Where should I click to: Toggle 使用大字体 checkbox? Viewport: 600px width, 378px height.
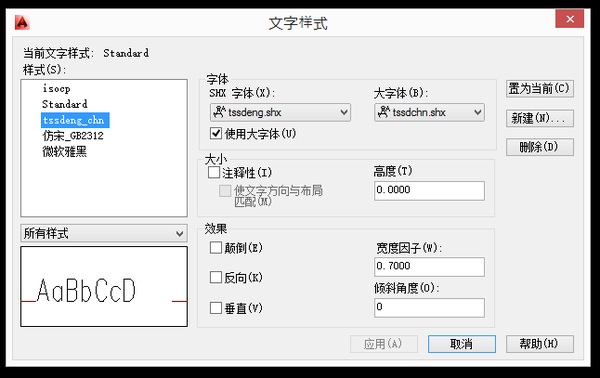coord(216,134)
